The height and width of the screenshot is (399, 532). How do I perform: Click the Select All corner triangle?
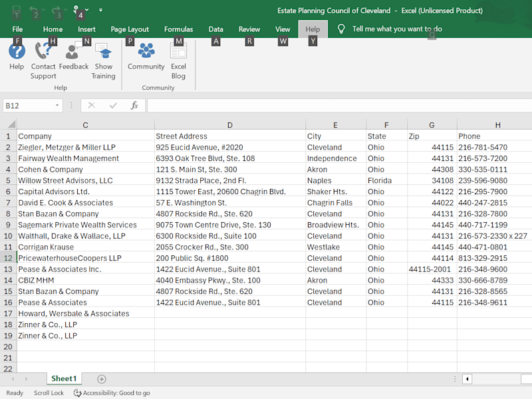tap(12, 124)
